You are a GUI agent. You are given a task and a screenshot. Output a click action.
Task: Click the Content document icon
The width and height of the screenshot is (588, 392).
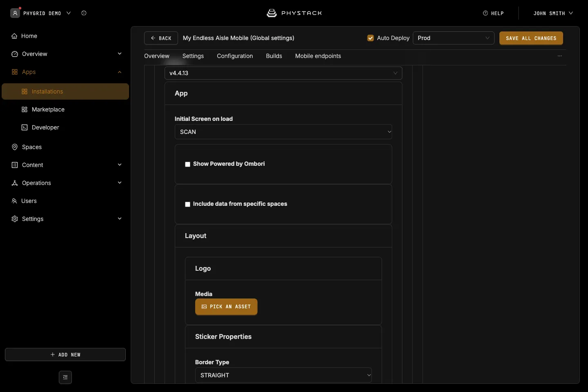[x=15, y=165]
